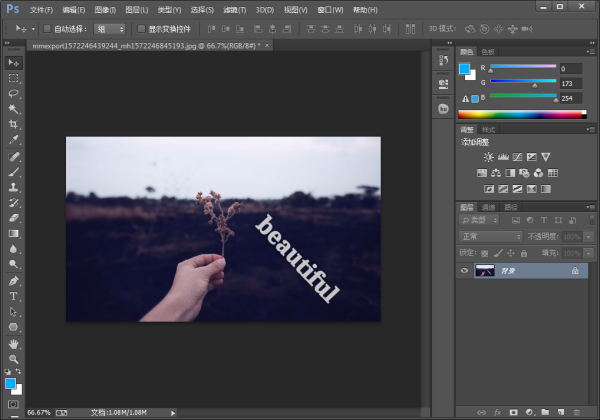
Task: Select the Eyedropper tool
Action: click(x=13, y=140)
